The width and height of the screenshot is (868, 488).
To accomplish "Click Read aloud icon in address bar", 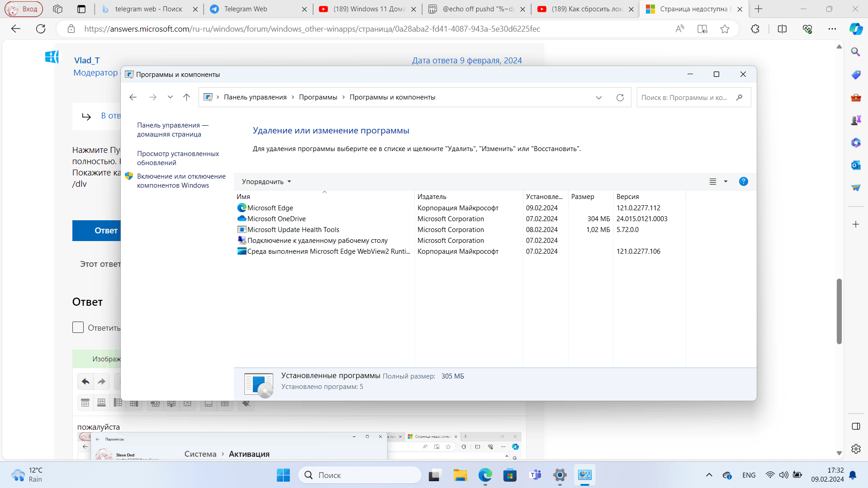I will [x=679, y=29].
